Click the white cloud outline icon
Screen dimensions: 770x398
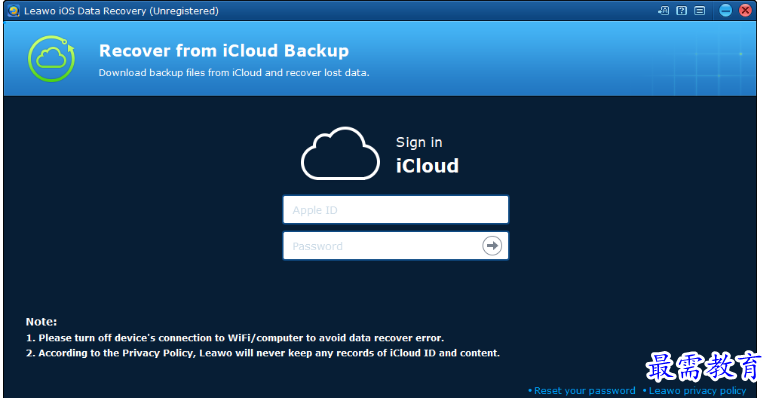(340, 153)
